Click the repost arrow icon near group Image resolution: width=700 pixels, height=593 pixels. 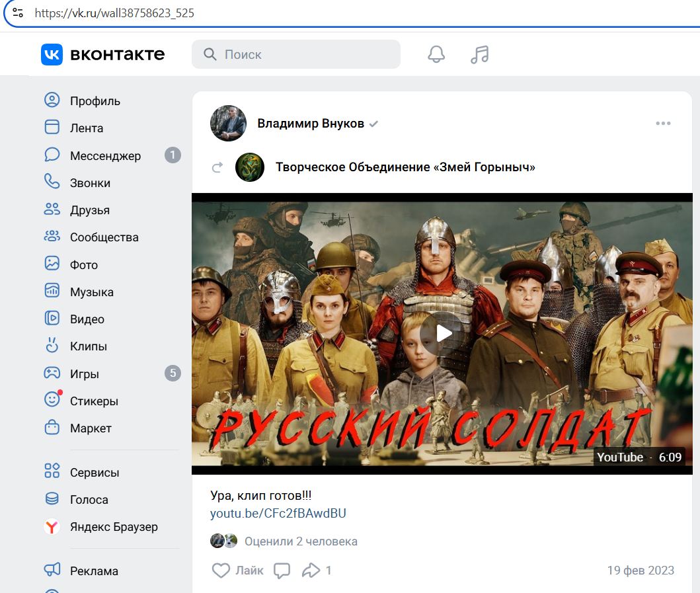tap(217, 167)
